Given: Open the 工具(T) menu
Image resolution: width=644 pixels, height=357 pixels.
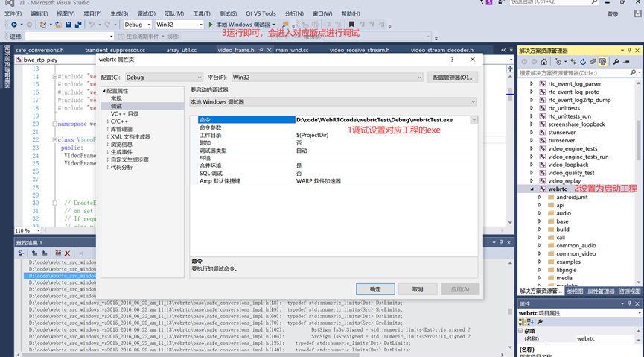Looking at the screenshot, I should (202, 13).
